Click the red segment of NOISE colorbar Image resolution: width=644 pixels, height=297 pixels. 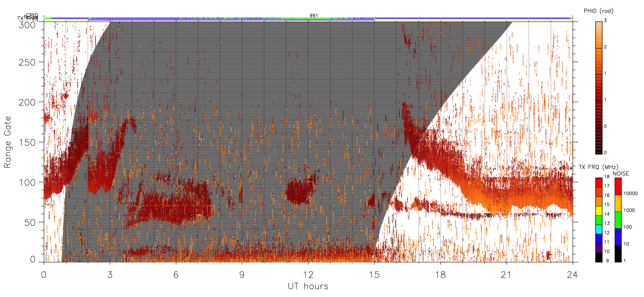(618, 186)
